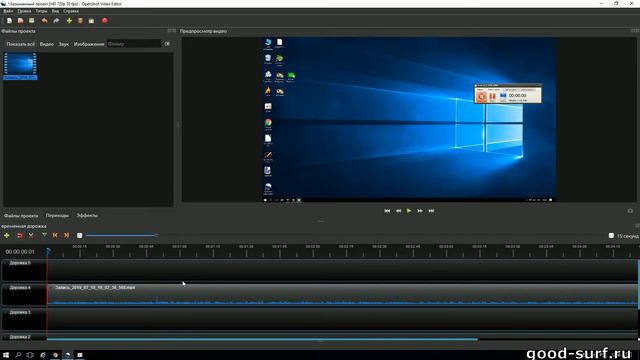Filter project files by Звук
640x360 pixels.
64,44
